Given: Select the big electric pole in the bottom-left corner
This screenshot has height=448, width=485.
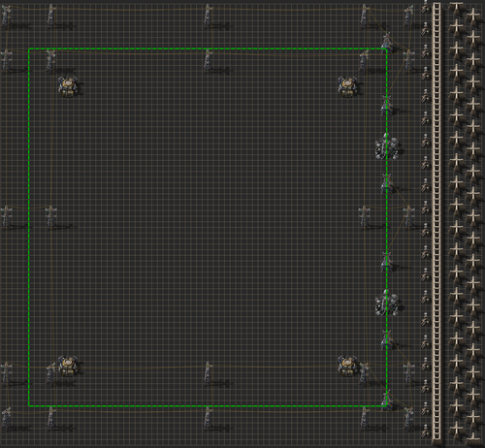Looking at the screenshot, I should click(6, 418).
